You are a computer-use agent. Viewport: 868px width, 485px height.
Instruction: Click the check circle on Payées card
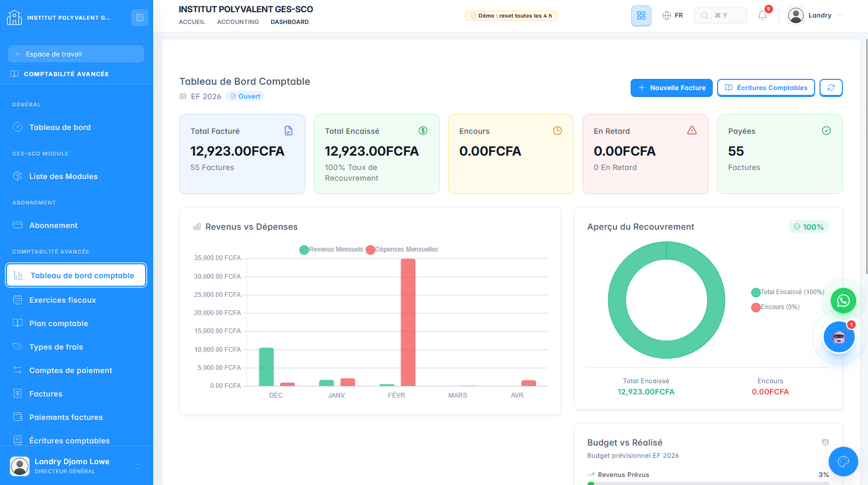coord(826,131)
